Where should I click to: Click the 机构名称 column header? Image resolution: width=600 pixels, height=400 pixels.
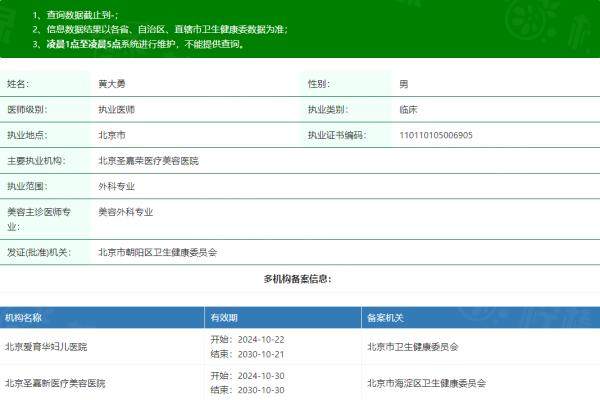[24, 318]
